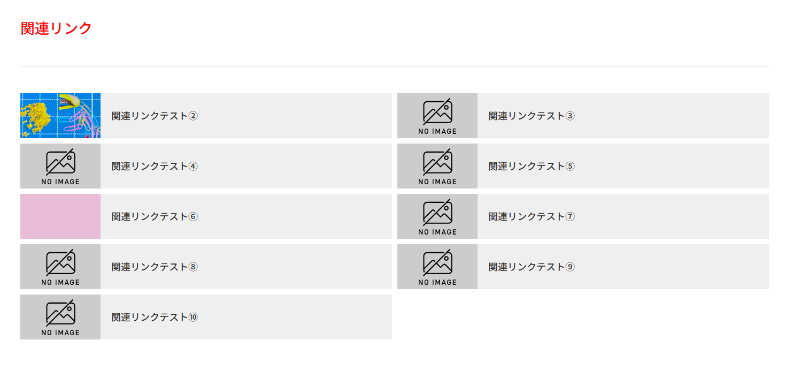The image size is (785, 370).
Task: Click the empty grey area of 関連リンクテスト⑩ card
Action: coord(295,317)
